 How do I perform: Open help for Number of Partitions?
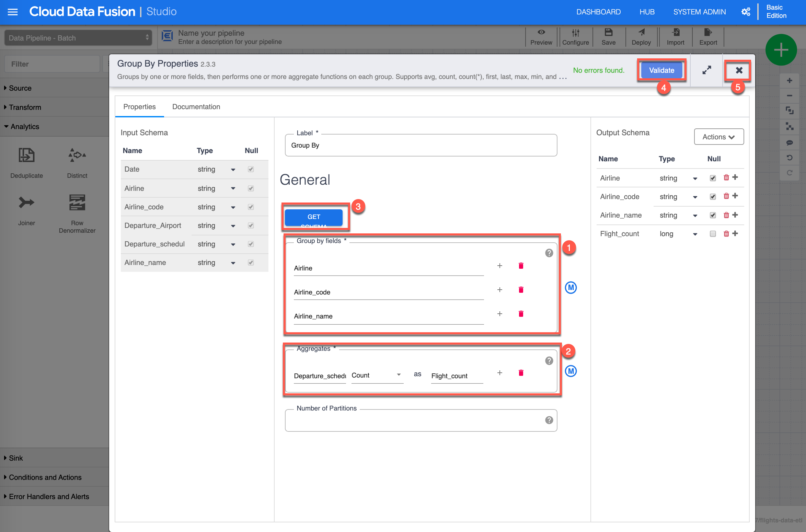click(549, 420)
